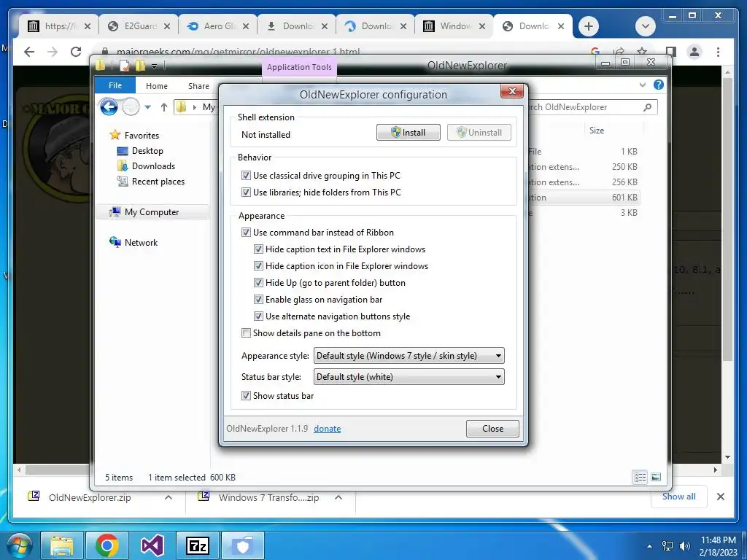This screenshot has height=560, width=747.
Task: Expand options for Windows 7 Transfo....zip download
Action: click(338, 497)
